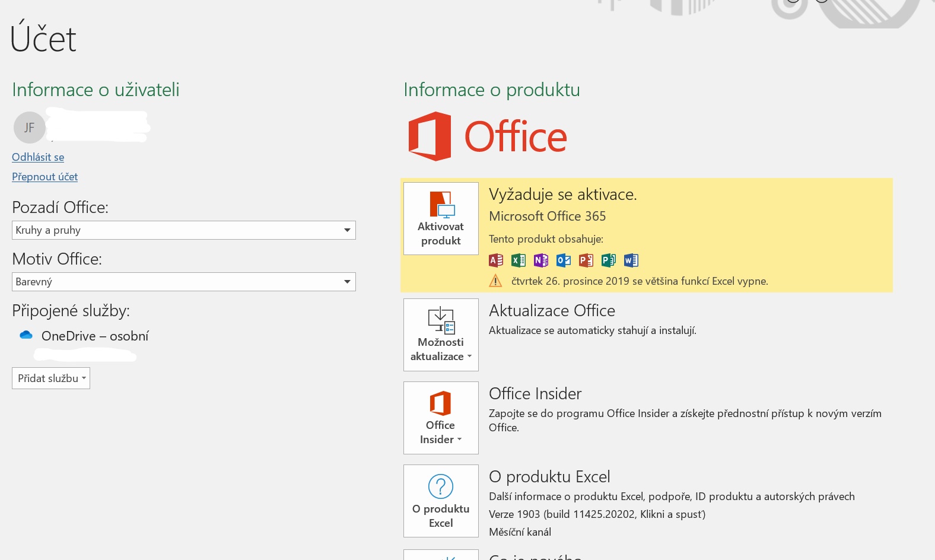Click the Přepnout účet link
935x560 pixels.
tap(44, 177)
